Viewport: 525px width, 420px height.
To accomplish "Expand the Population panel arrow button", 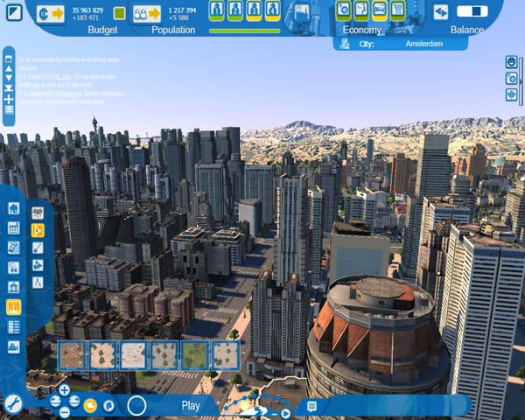I will click(147, 14).
